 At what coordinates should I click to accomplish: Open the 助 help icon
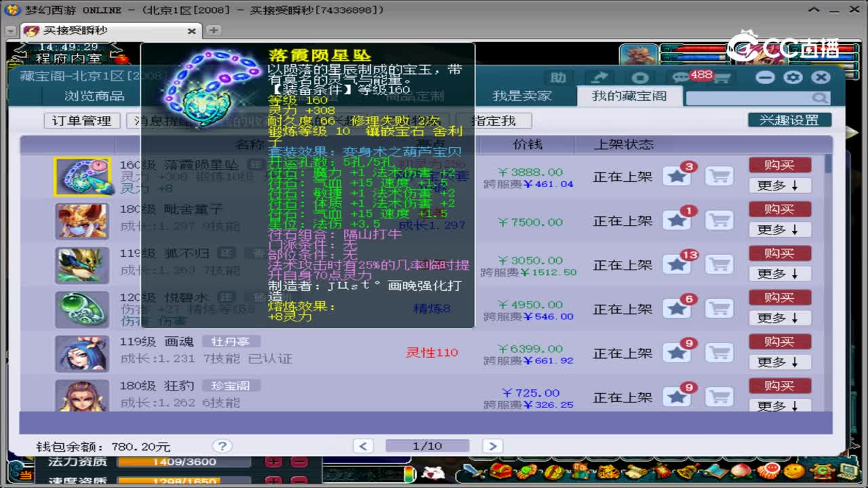point(557,77)
